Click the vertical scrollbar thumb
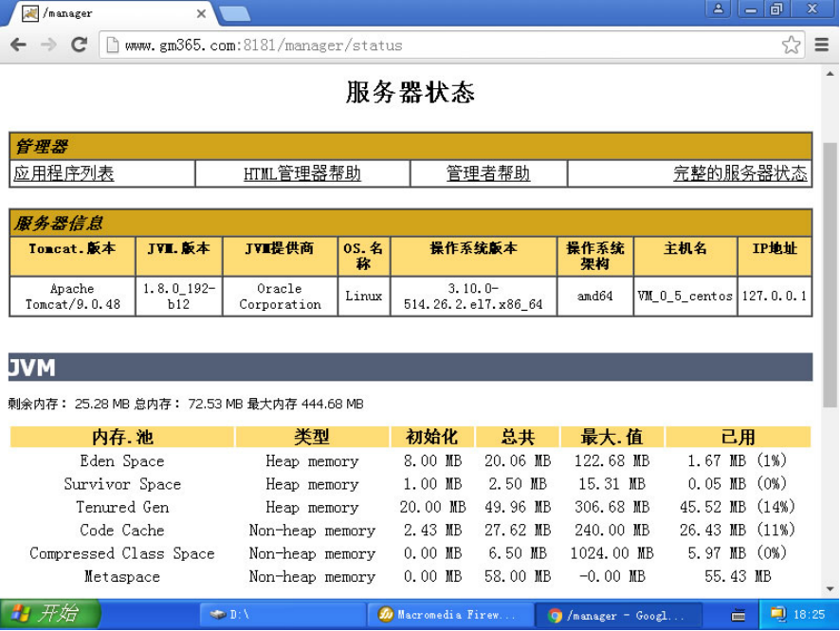This screenshot has width=840, height=631. (830, 275)
